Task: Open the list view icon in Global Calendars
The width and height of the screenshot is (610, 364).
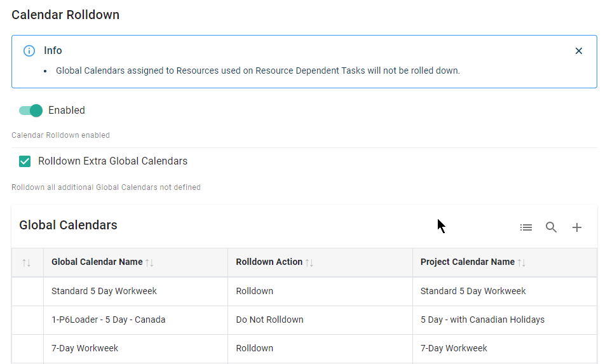Action: 525,227
